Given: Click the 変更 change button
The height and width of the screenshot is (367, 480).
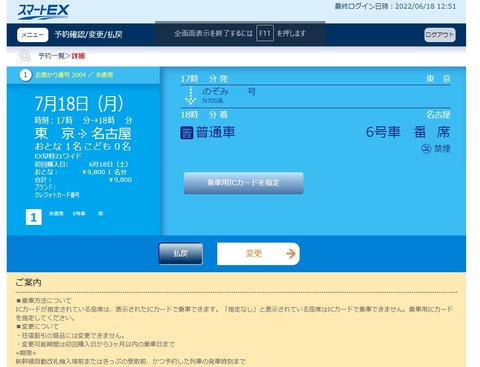Looking at the screenshot, I should click(258, 254).
